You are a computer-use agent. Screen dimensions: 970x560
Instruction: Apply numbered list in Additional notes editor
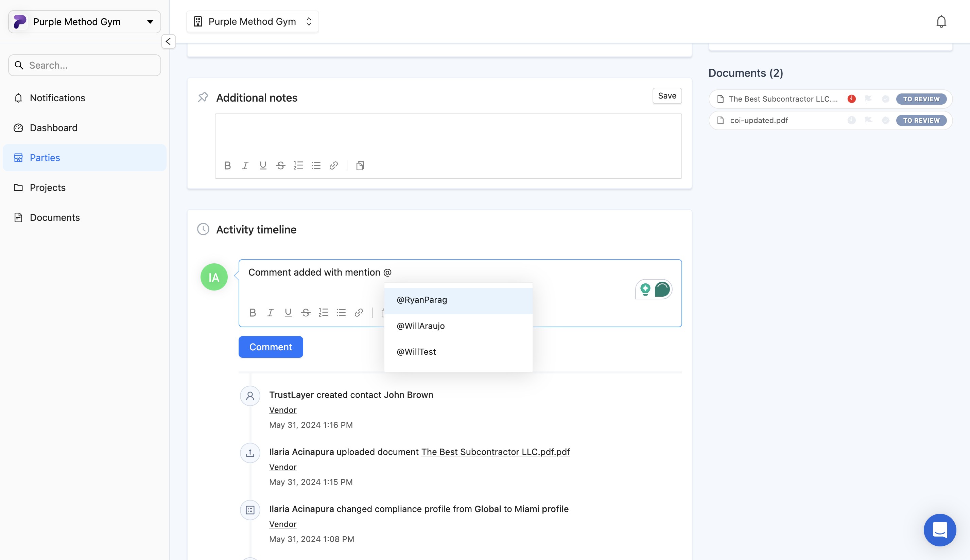(298, 165)
